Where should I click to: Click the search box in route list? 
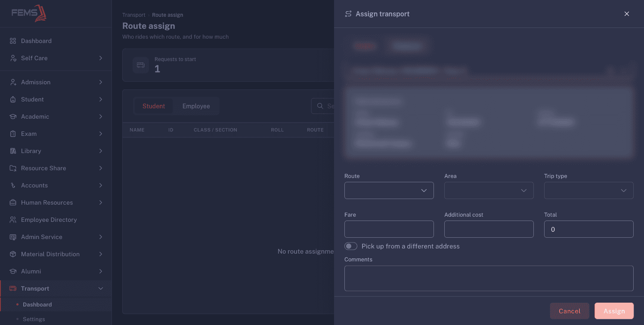tap(323, 106)
